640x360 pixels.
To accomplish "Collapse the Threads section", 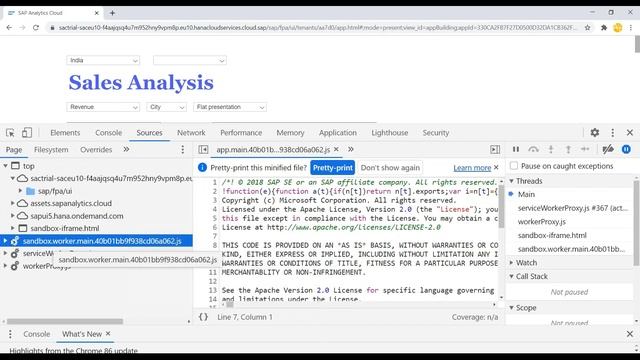I will click(511, 181).
